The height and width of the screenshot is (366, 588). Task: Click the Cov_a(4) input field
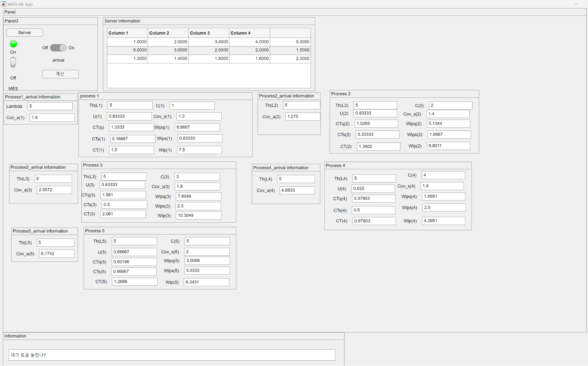point(297,190)
